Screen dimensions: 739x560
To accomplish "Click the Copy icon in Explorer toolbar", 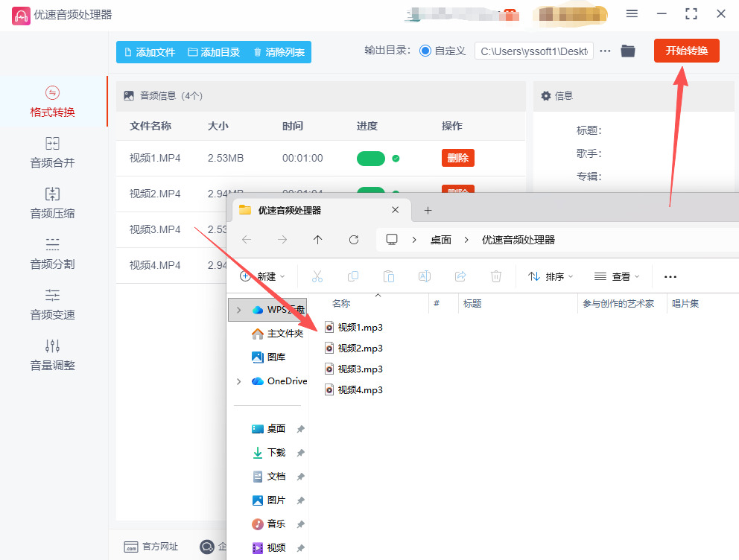I will coord(353,276).
